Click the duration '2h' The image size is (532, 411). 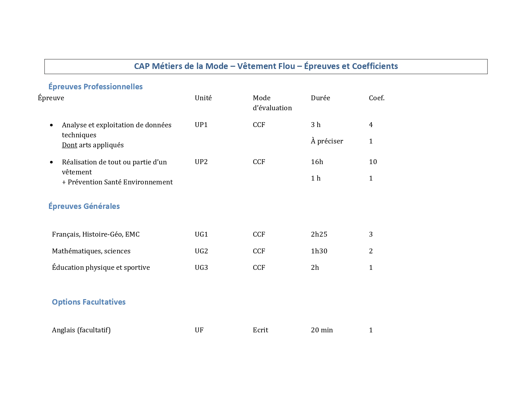[315, 268]
